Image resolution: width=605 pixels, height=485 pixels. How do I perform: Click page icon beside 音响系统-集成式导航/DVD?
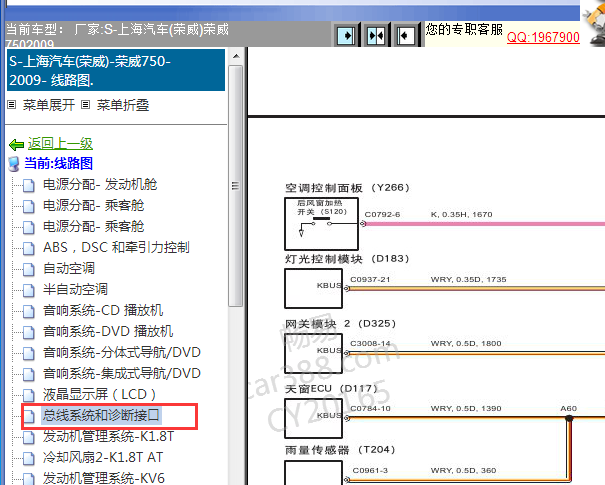pos(29,374)
